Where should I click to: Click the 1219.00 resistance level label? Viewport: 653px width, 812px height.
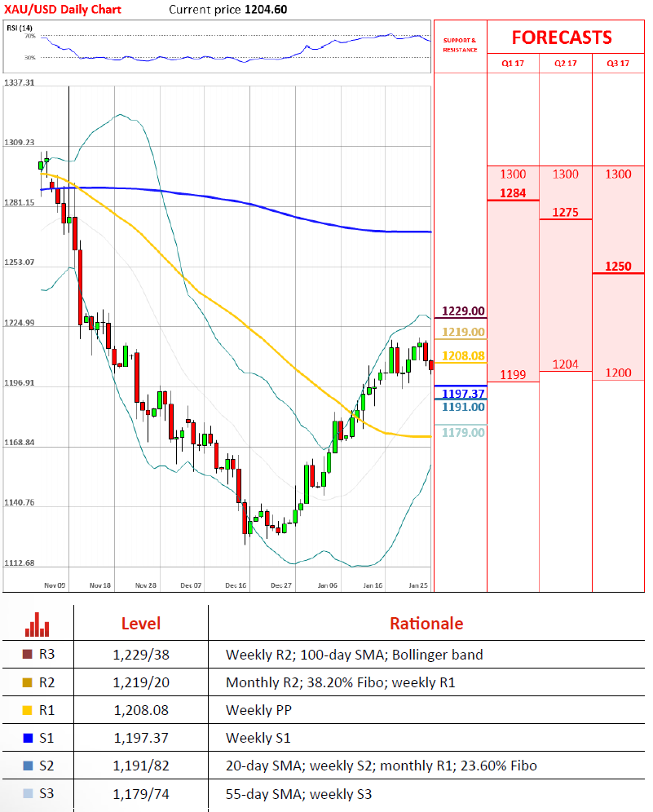tap(463, 332)
